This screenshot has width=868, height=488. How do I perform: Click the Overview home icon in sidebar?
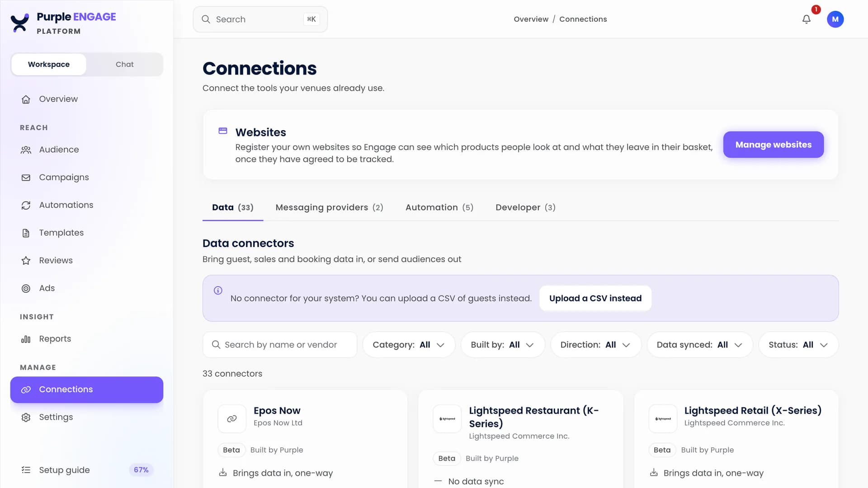click(26, 99)
